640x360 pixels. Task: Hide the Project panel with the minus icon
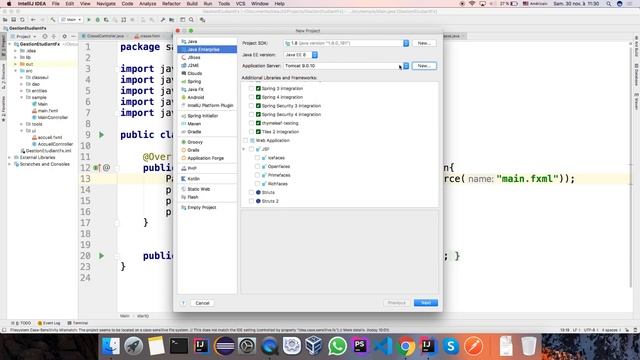[73, 36]
